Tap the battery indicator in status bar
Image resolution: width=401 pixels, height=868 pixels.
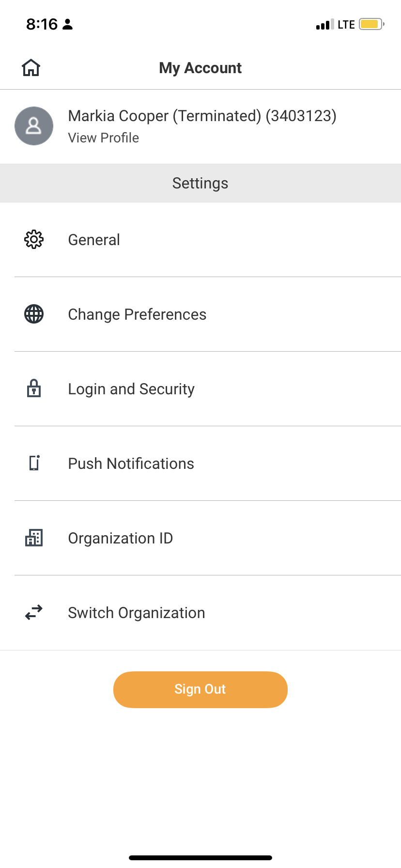(371, 24)
